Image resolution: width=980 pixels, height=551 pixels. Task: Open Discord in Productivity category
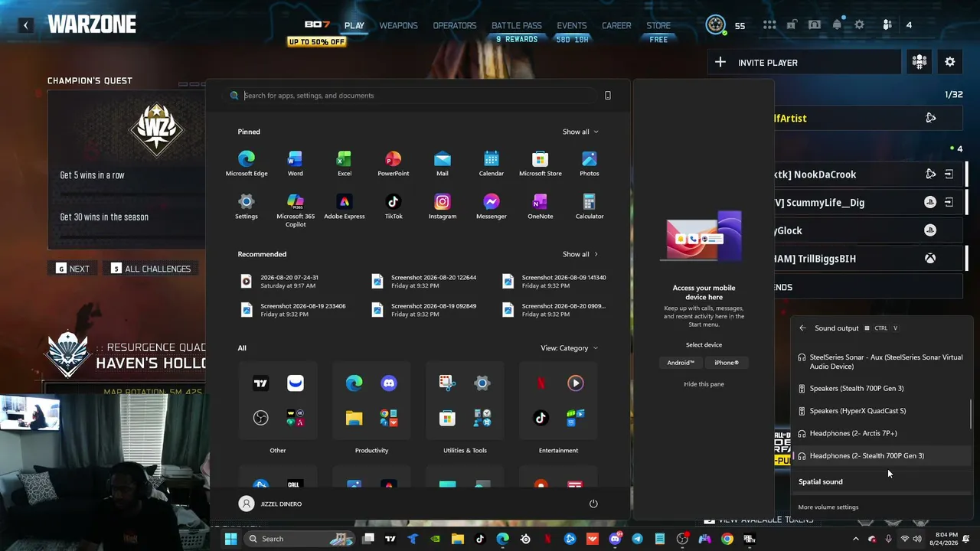point(389,383)
